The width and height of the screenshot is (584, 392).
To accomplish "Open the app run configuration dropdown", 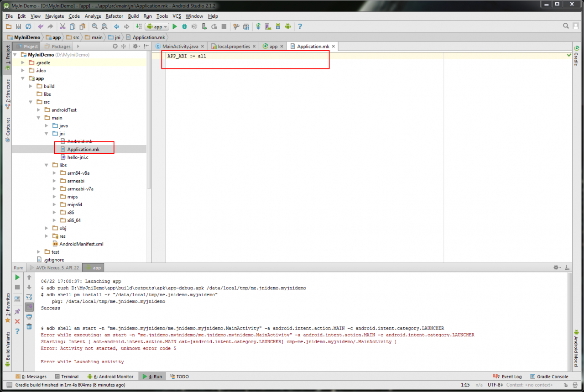I will [x=157, y=27].
